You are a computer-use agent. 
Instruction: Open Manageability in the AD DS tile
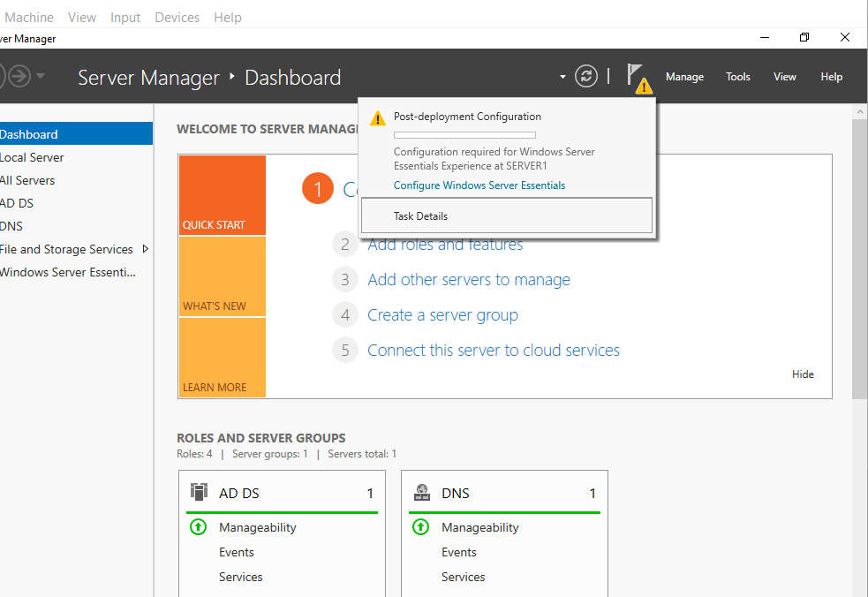coord(258,527)
